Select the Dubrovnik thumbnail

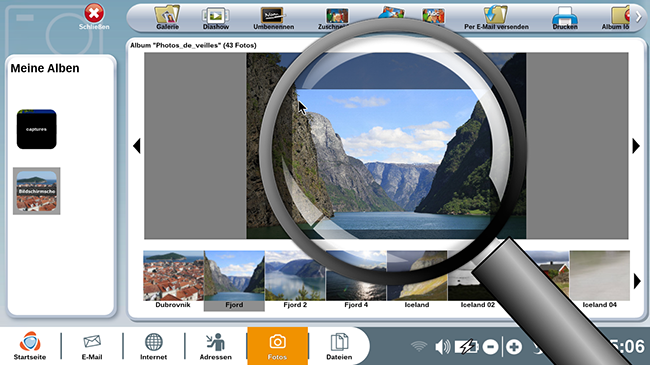(x=173, y=280)
